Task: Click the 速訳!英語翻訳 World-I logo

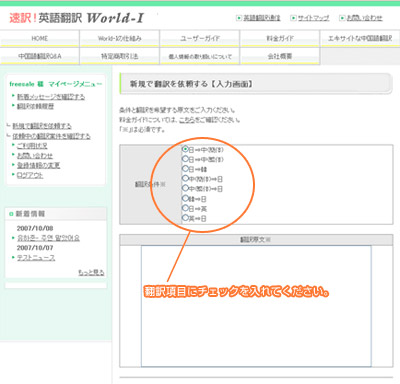Action: point(76,18)
